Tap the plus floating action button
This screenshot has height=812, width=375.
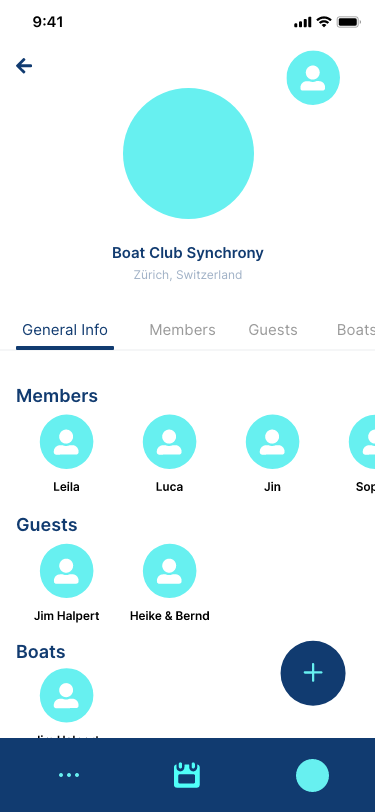coord(313,673)
